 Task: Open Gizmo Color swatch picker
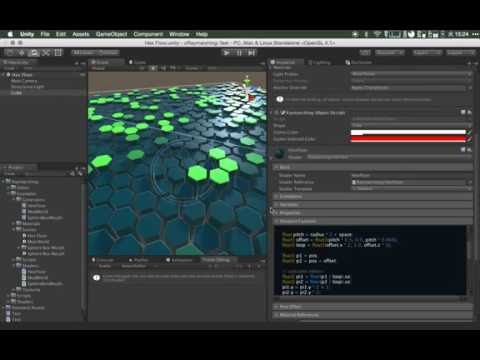(408, 132)
